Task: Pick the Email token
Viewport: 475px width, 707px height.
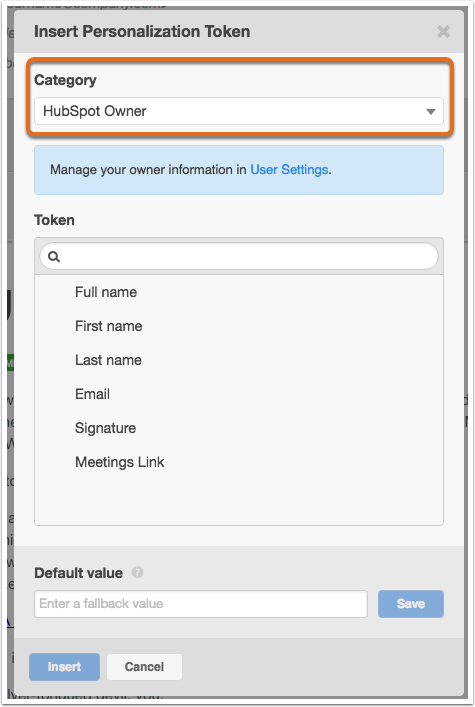Action: click(x=239, y=394)
